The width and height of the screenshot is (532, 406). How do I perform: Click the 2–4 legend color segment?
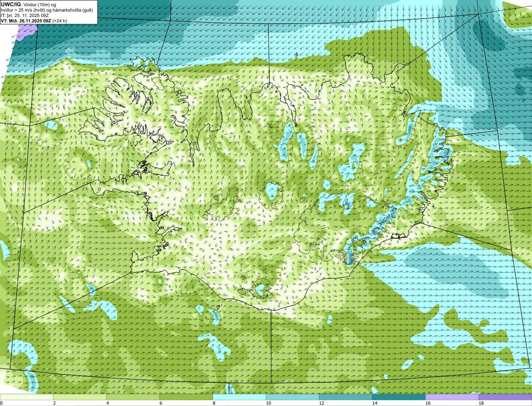click(80, 397)
